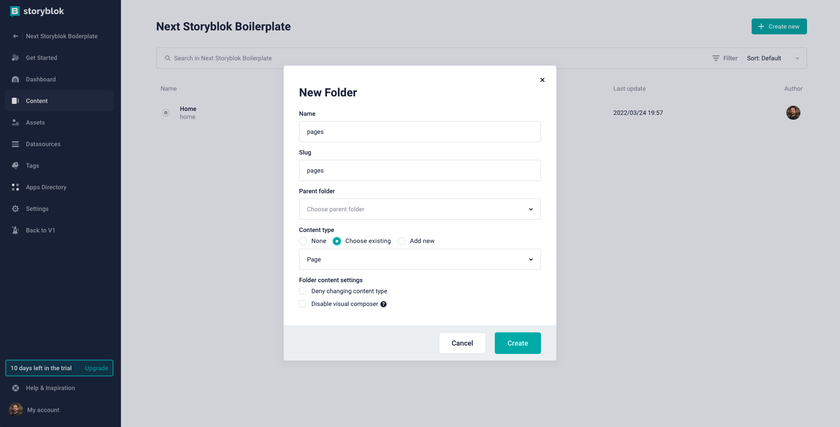This screenshot has width=840, height=427.
Task: Open the Dashboard icon in sidebar
Action: pyautogui.click(x=15, y=79)
